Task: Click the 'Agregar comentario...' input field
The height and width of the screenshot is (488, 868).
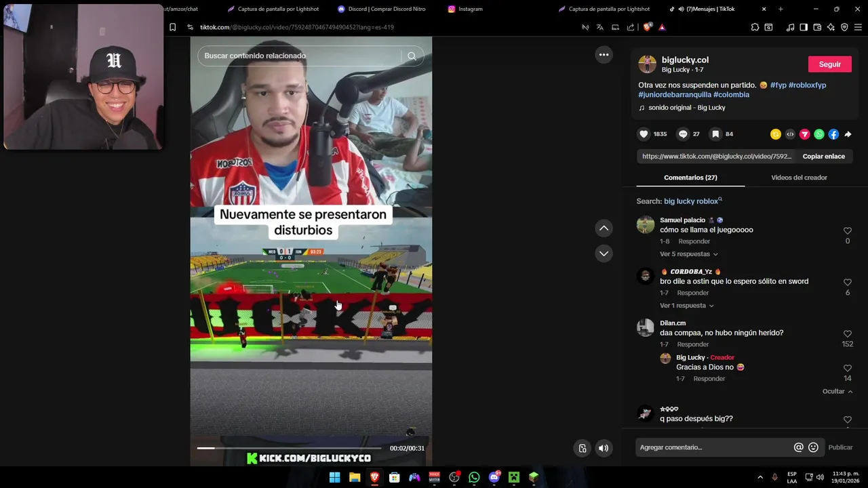Action: [713, 447]
